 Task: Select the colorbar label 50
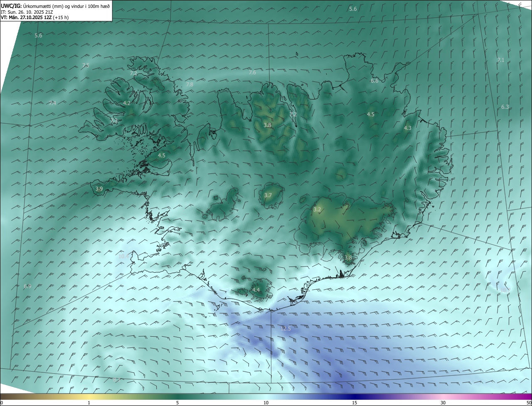point(529,403)
